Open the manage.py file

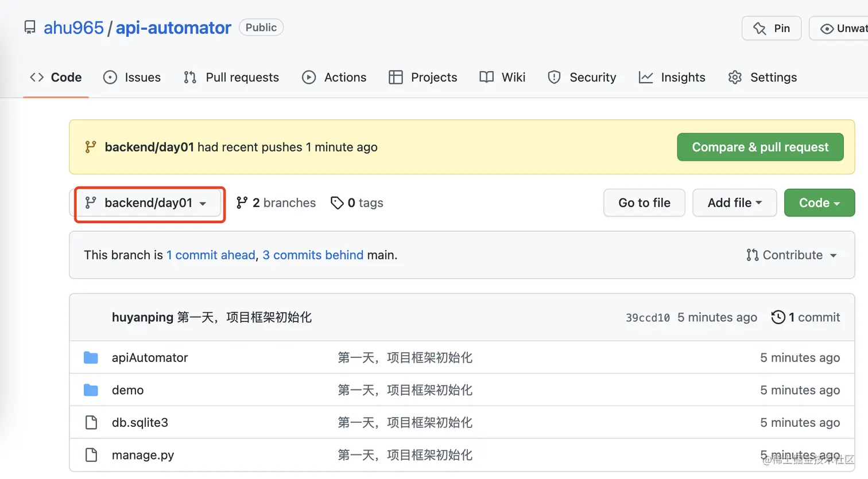pos(143,455)
